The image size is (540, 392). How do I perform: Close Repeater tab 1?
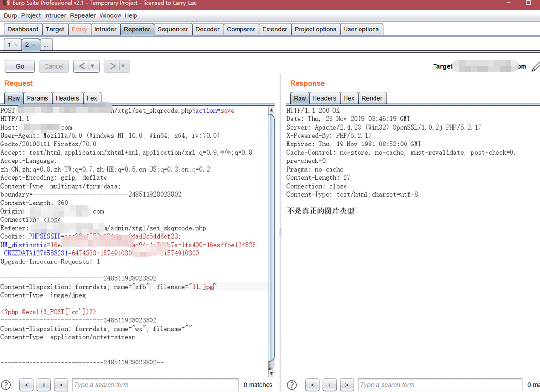coord(16,45)
